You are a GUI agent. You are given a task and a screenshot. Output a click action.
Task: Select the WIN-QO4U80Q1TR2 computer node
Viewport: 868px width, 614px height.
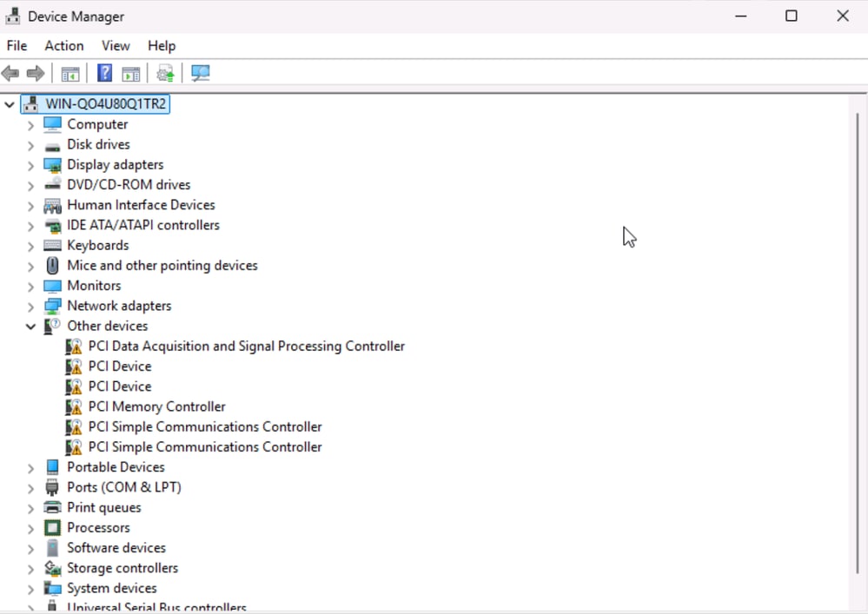(x=98, y=103)
